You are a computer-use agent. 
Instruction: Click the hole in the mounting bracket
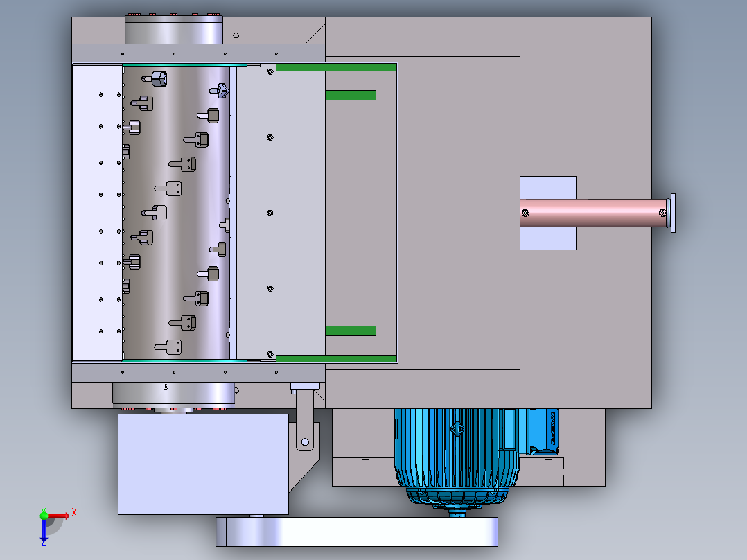(305, 441)
